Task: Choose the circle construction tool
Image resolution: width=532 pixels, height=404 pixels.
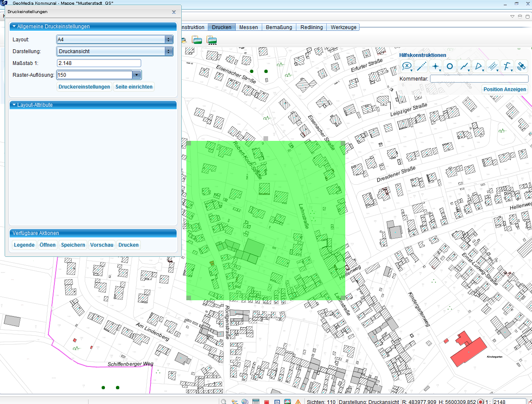Action: tap(450, 66)
